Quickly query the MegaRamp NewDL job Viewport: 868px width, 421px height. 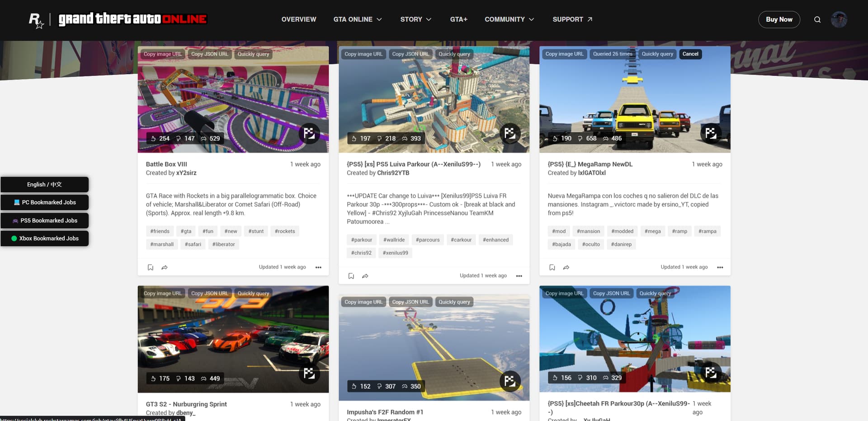click(x=657, y=54)
